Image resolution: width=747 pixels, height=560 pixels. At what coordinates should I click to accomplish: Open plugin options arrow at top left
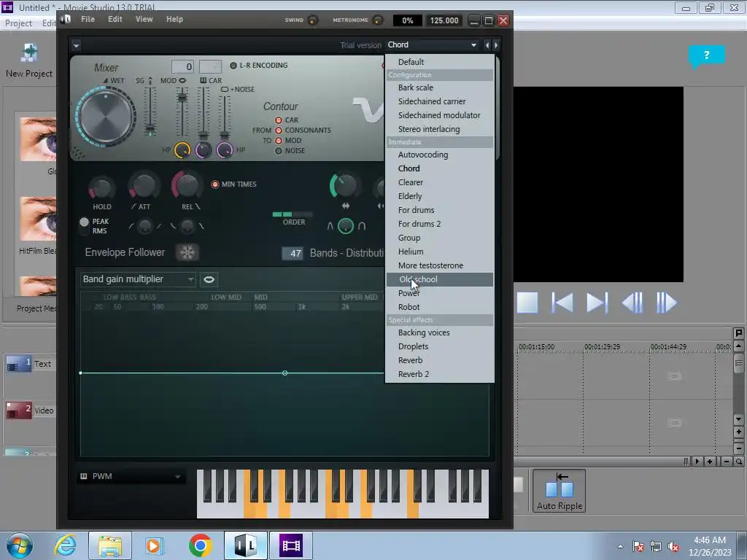(x=76, y=45)
